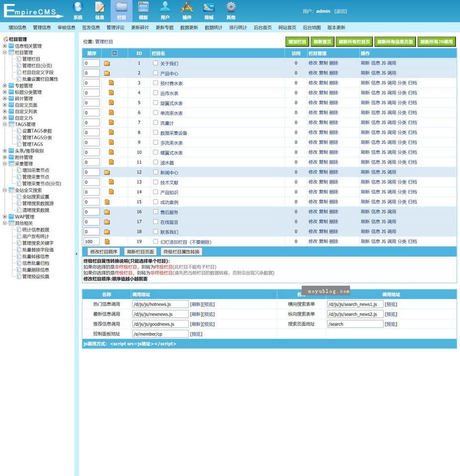
Task: Click the page icon for 流量计 row
Action: point(111,123)
